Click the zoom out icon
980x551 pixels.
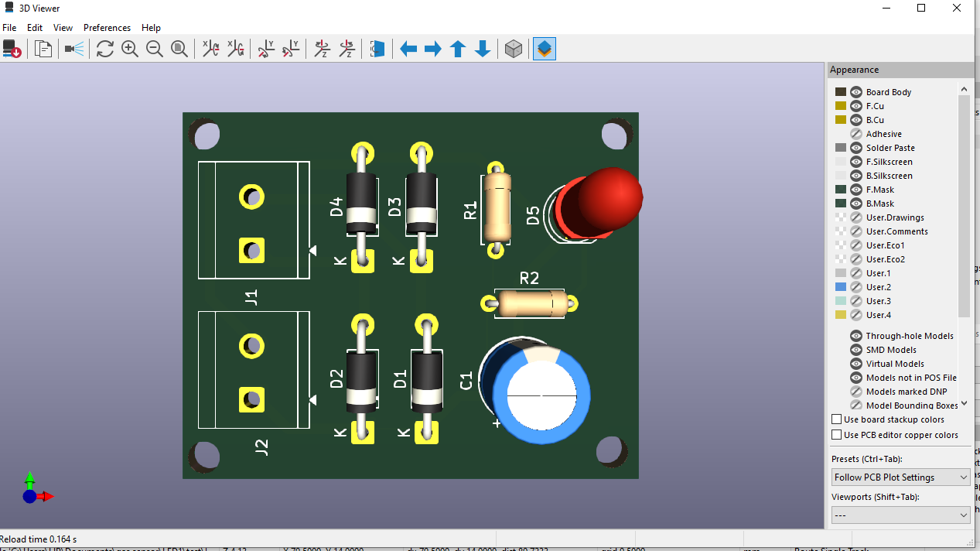click(155, 50)
